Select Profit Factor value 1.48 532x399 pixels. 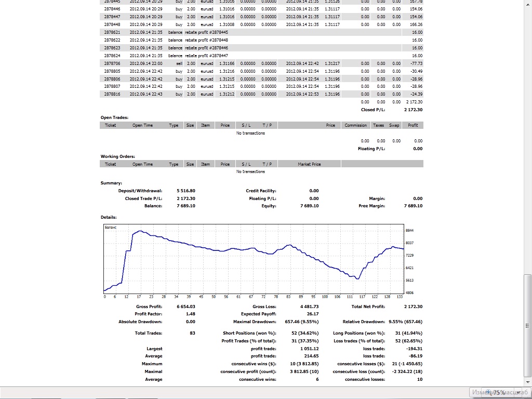tap(191, 314)
